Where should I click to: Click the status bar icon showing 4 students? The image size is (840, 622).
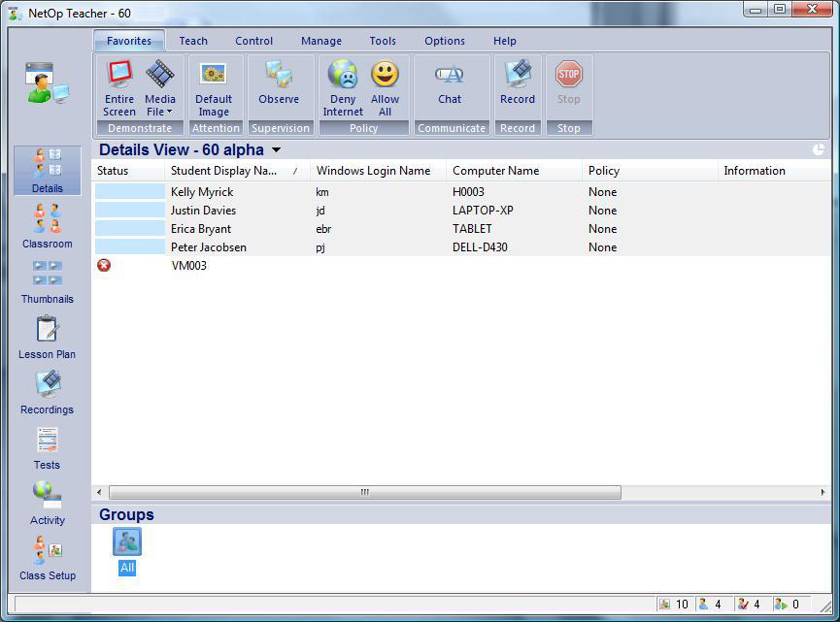pos(703,605)
